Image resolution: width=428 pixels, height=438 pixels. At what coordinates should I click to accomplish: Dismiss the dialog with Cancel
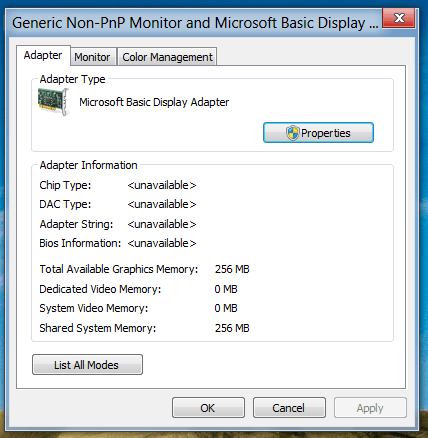pos(289,408)
